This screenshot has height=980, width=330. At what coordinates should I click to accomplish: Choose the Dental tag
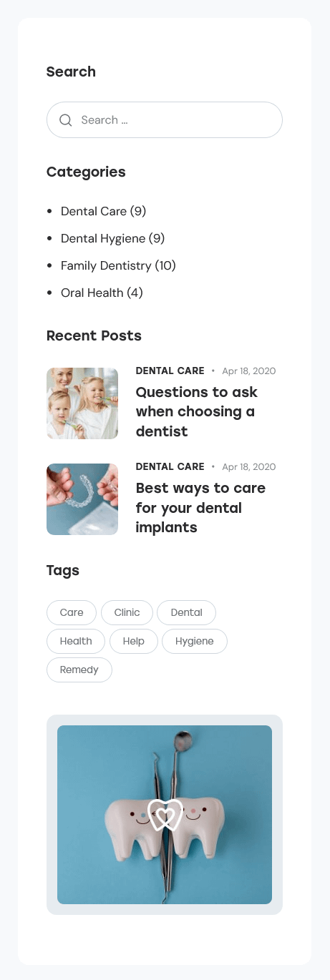click(186, 612)
